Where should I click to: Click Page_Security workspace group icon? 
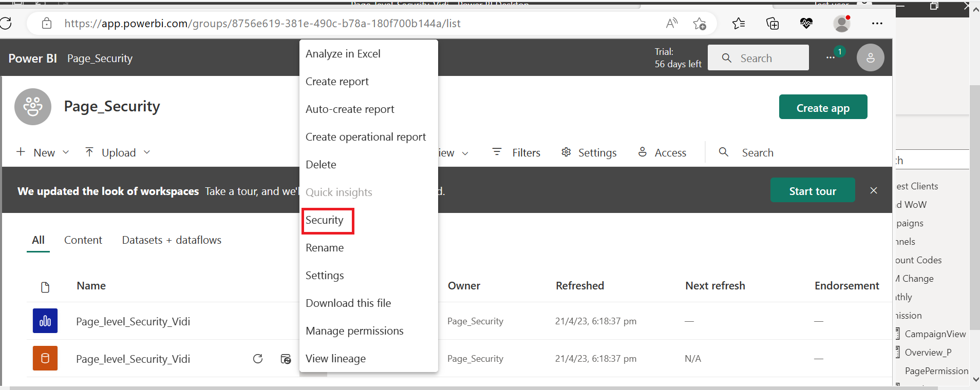point(33,107)
